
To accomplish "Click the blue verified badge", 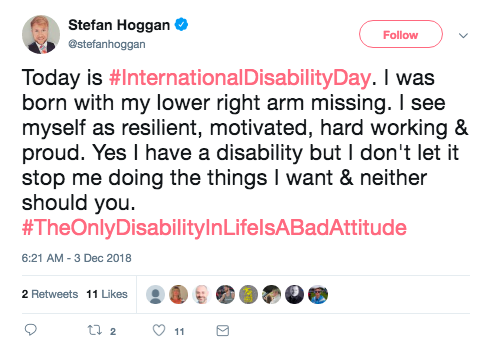I will click(x=181, y=25).
